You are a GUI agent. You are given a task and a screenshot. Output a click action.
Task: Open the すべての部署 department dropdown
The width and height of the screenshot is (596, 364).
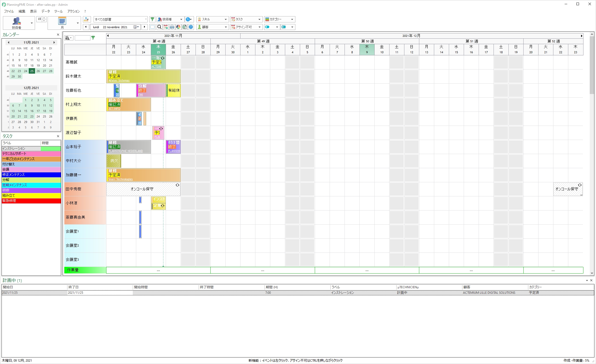pos(121,19)
